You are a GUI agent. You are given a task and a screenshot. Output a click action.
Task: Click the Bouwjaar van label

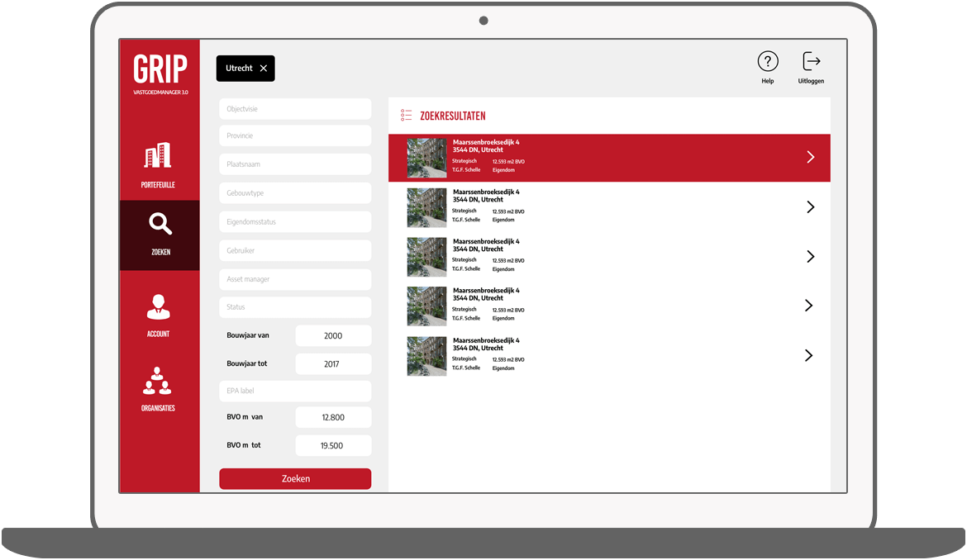pos(248,335)
